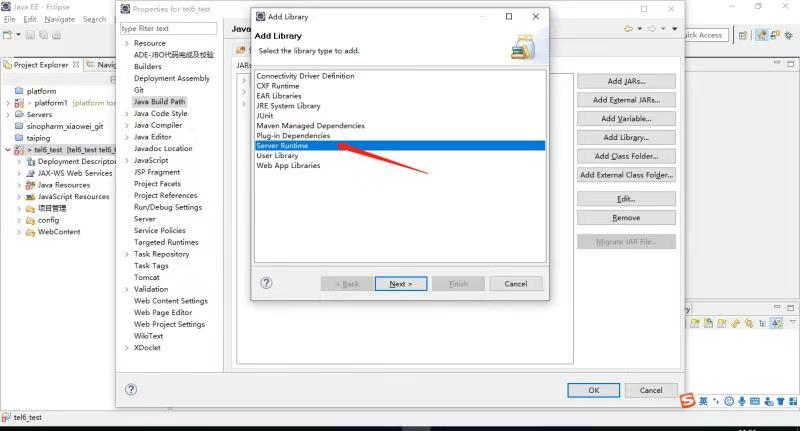The image size is (800, 431).
Task: Select platform project in Project Explorer
Action: tap(41, 91)
